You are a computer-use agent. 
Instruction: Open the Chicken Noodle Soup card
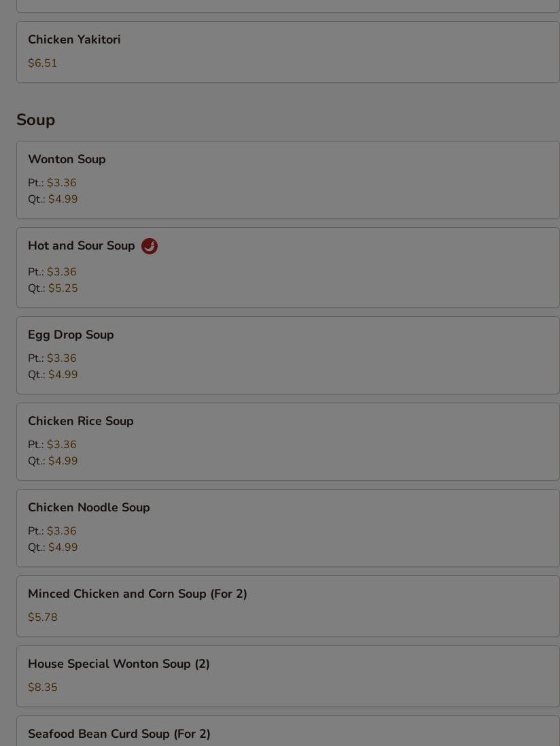(x=288, y=528)
